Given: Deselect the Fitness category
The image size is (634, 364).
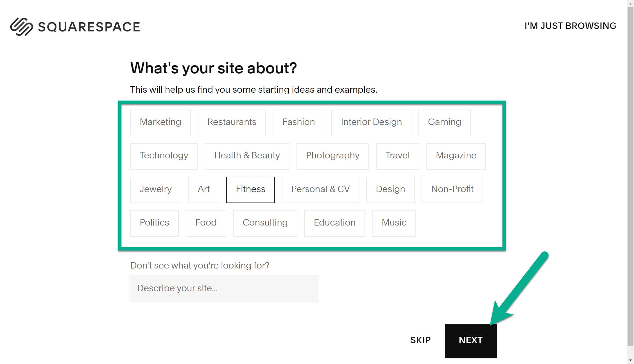Looking at the screenshot, I should (250, 189).
